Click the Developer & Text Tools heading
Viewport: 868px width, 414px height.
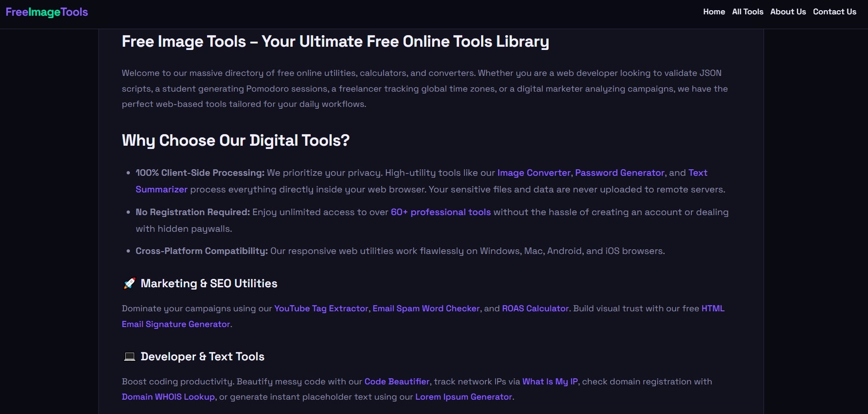coord(202,357)
